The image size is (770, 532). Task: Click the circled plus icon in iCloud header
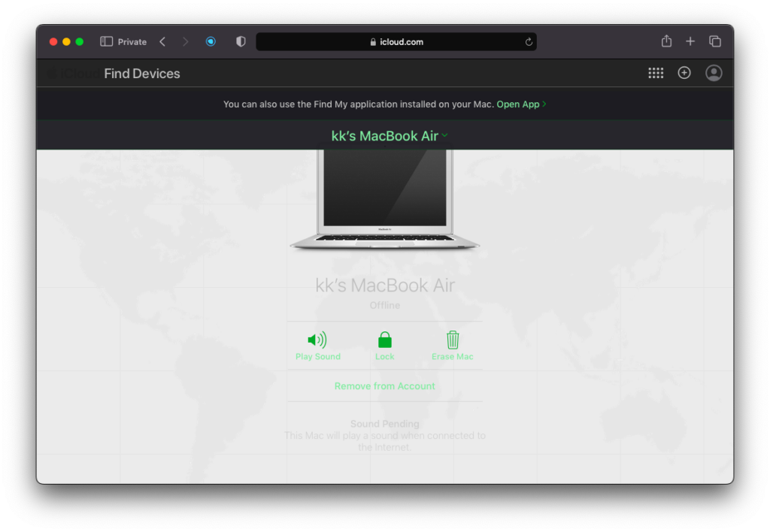click(684, 73)
